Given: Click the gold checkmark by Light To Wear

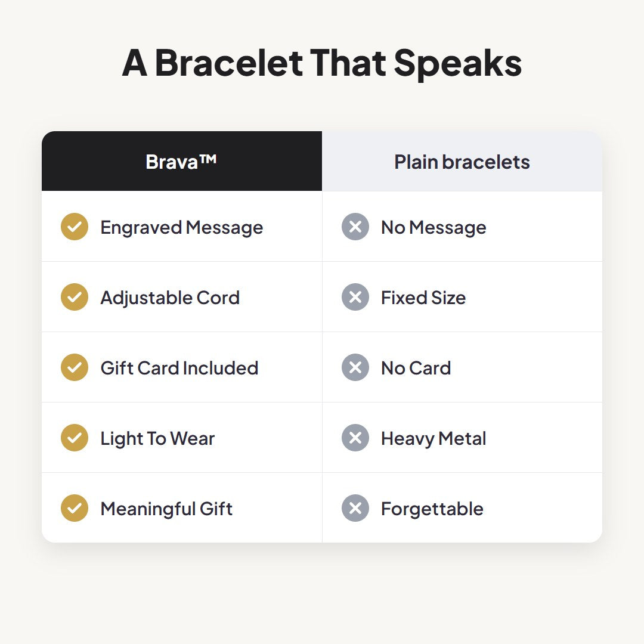Looking at the screenshot, I should pos(75,438).
